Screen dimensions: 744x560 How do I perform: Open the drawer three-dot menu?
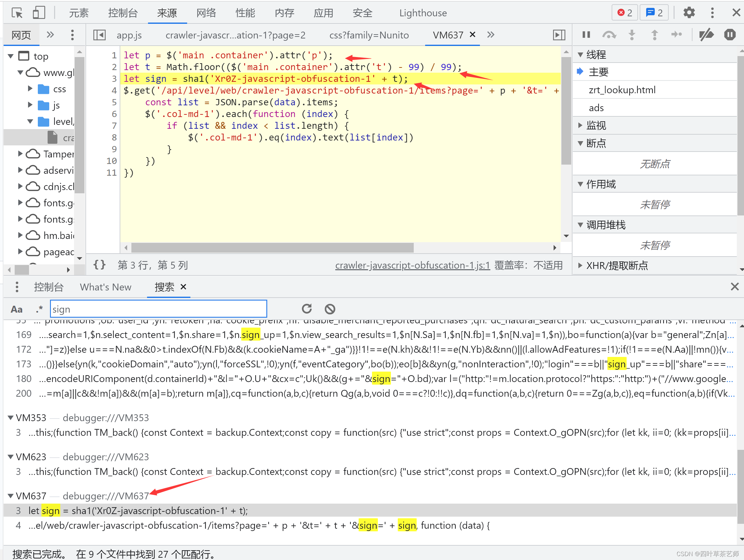point(17,287)
